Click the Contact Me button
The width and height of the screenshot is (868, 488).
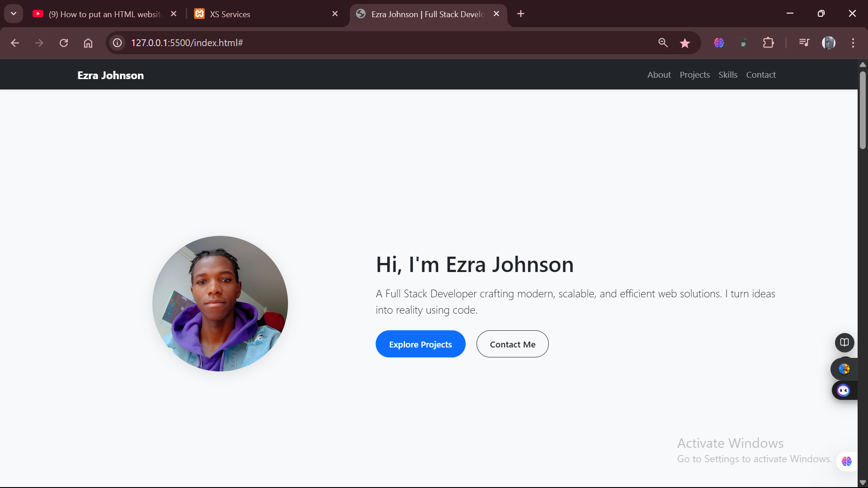click(513, 344)
